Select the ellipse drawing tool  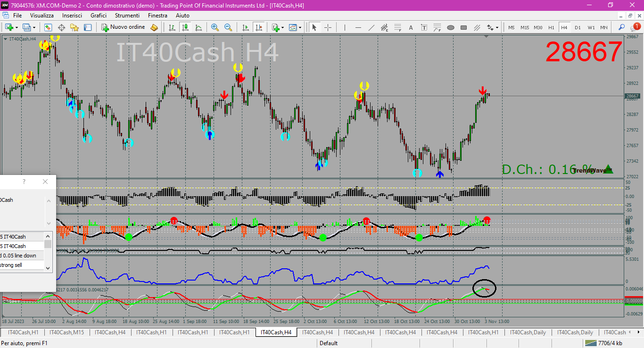pos(450,27)
